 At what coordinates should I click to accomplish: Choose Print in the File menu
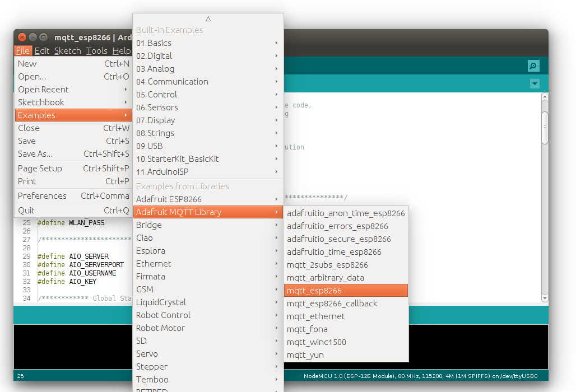click(x=73, y=181)
